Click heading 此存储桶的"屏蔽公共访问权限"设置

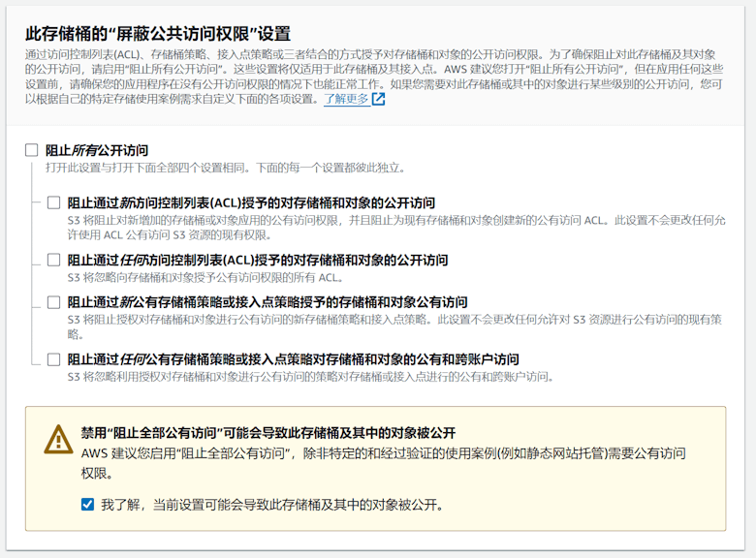(x=158, y=34)
